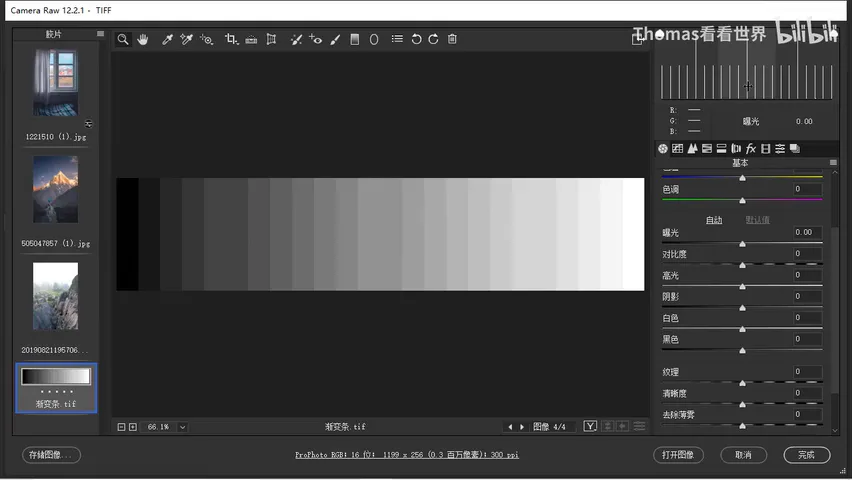Select the 渐变条.tif thumbnail

tap(56, 388)
